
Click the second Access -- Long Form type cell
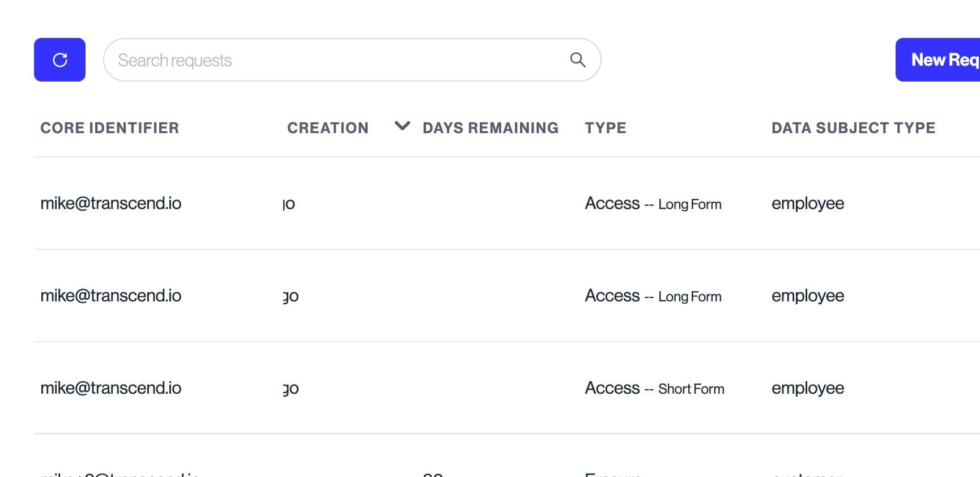pos(653,296)
